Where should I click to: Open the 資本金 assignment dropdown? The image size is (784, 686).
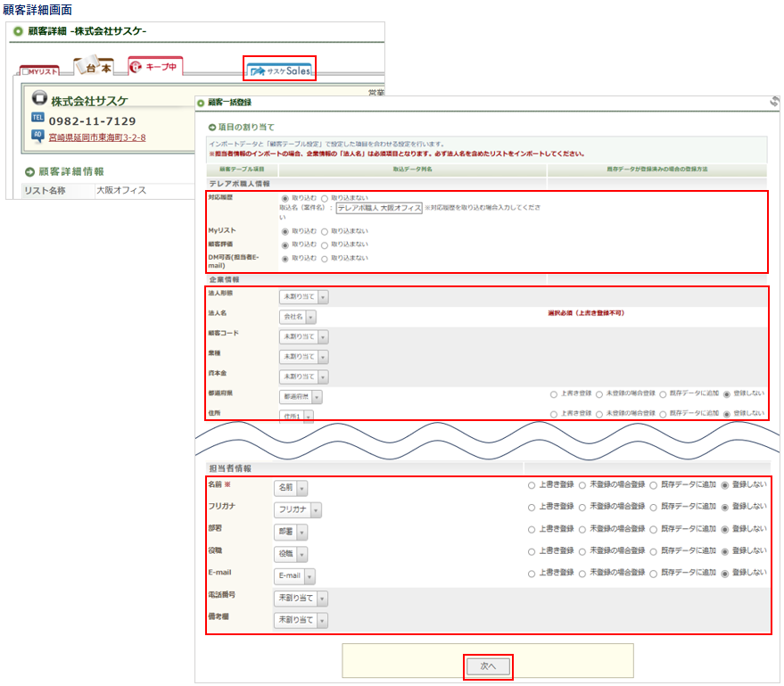coord(303,376)
